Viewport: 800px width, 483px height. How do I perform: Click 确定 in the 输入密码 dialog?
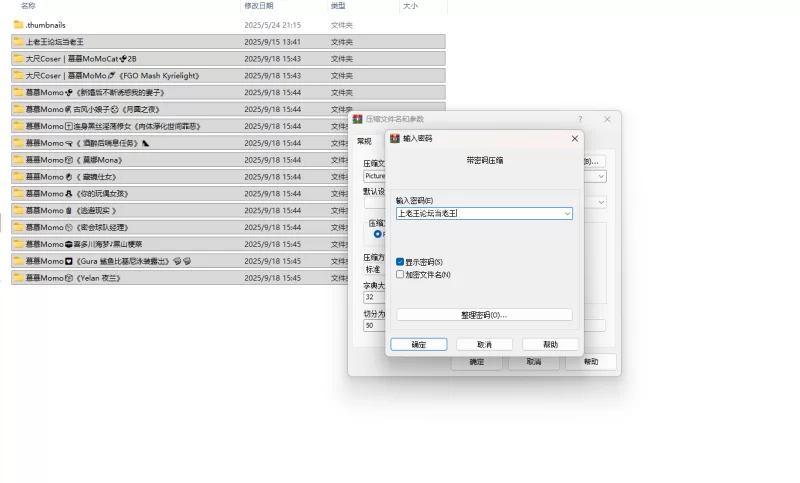coord(419,345)
